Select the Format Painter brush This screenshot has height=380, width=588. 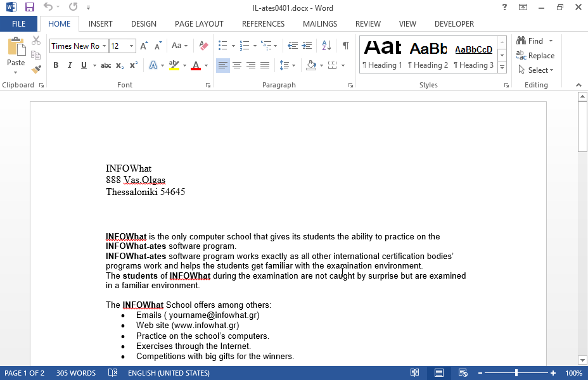point(36,69)
